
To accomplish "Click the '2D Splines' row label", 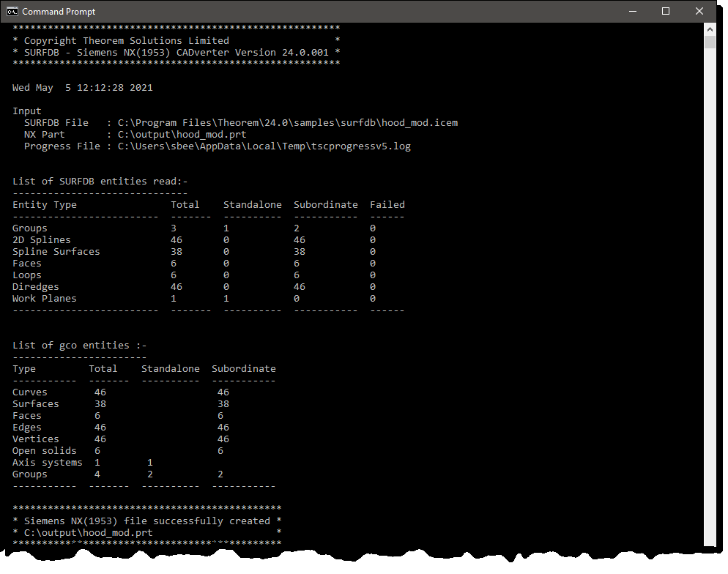I will [x=41, y=240].
